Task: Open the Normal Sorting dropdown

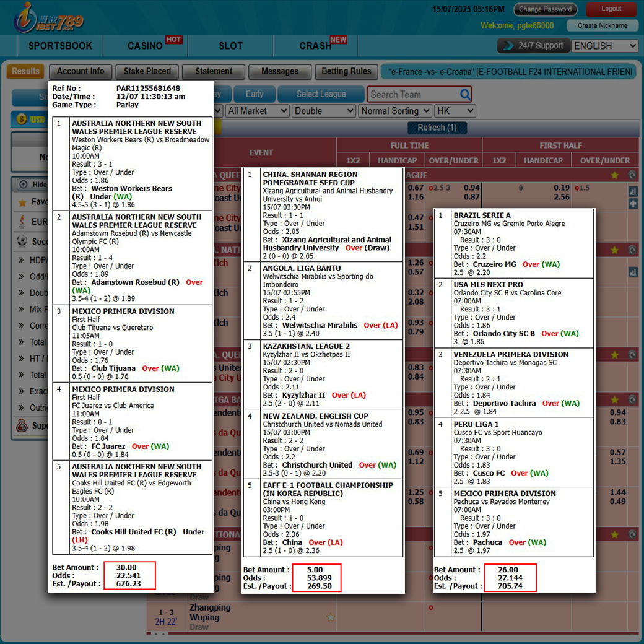Action: coord(395,111)
